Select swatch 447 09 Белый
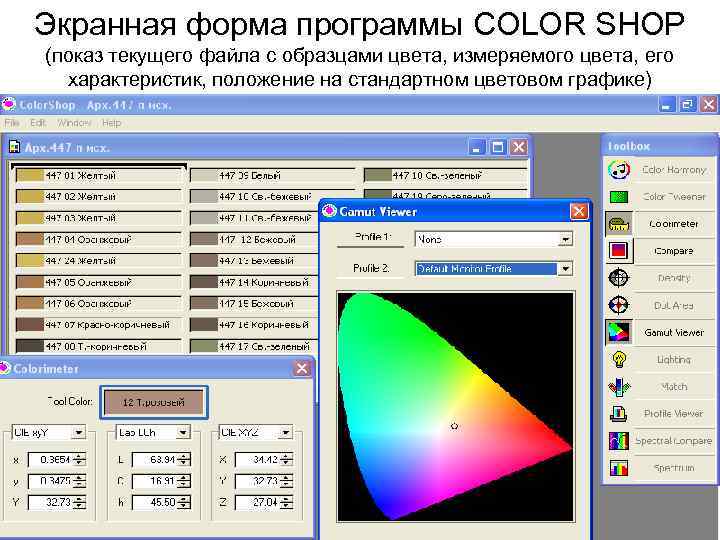Screen dimensions: 720x540 (272, 175)
